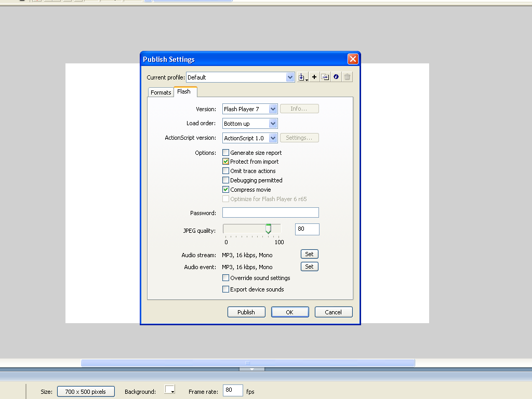Set the Audio stream compression
The width and height of the screenshot is (532, 399).
click(310, 254)
